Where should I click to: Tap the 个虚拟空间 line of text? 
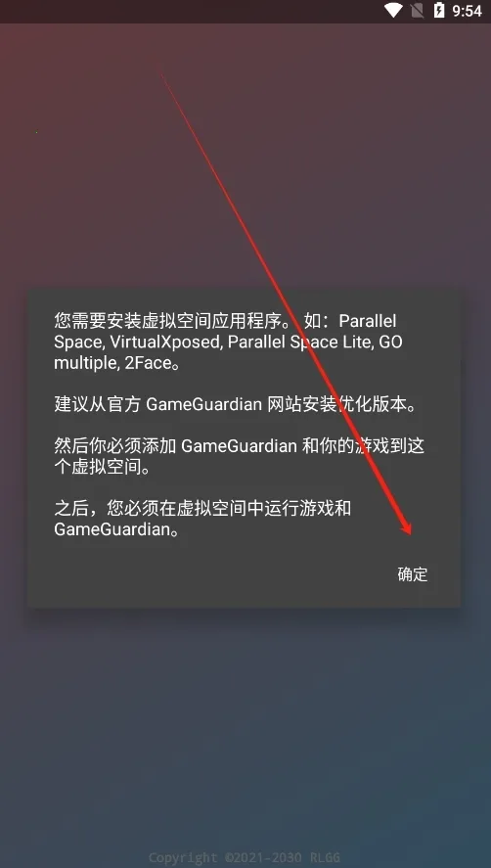103,467
